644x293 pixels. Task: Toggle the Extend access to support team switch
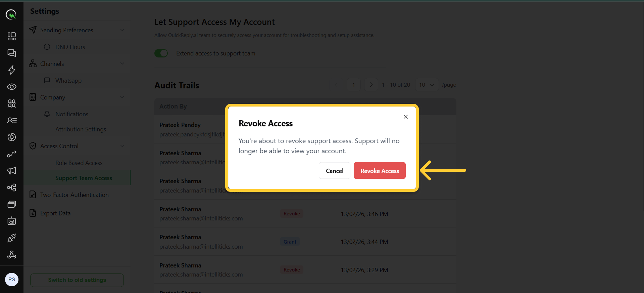tap(161, 53)
